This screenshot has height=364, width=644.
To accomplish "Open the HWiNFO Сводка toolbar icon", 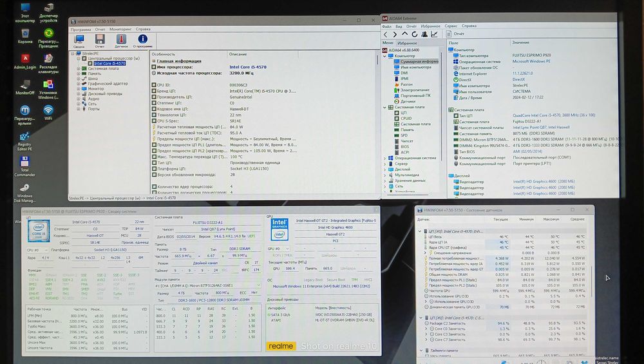I will point(79,41).
